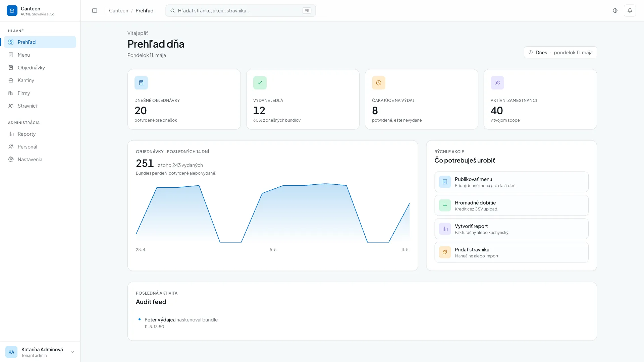This screenshot has width=644, height=362.
Task: Click the Dnešné objednávky card icon
Action: pos(141,83)
